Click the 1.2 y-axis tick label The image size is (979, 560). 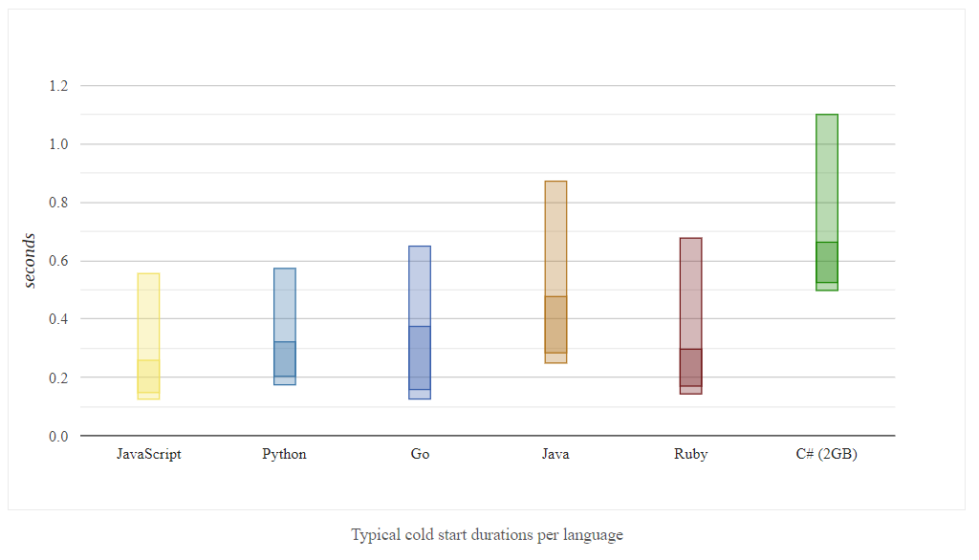(x=58, y=86)
